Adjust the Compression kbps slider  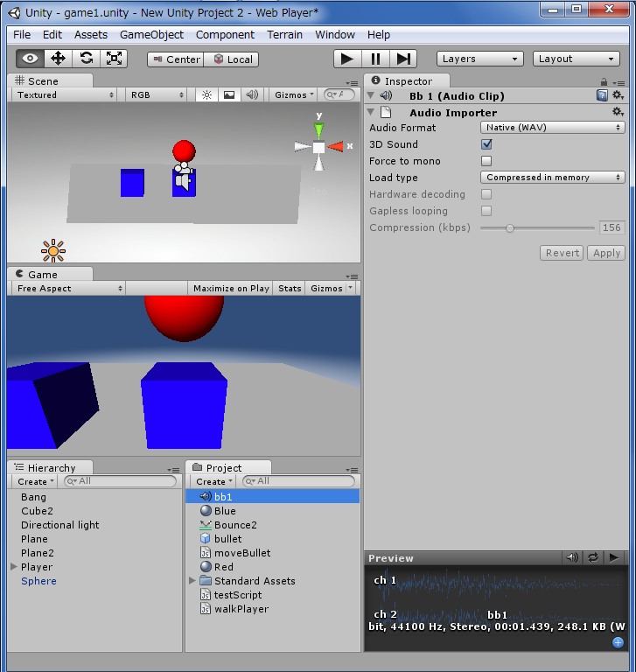510,227
